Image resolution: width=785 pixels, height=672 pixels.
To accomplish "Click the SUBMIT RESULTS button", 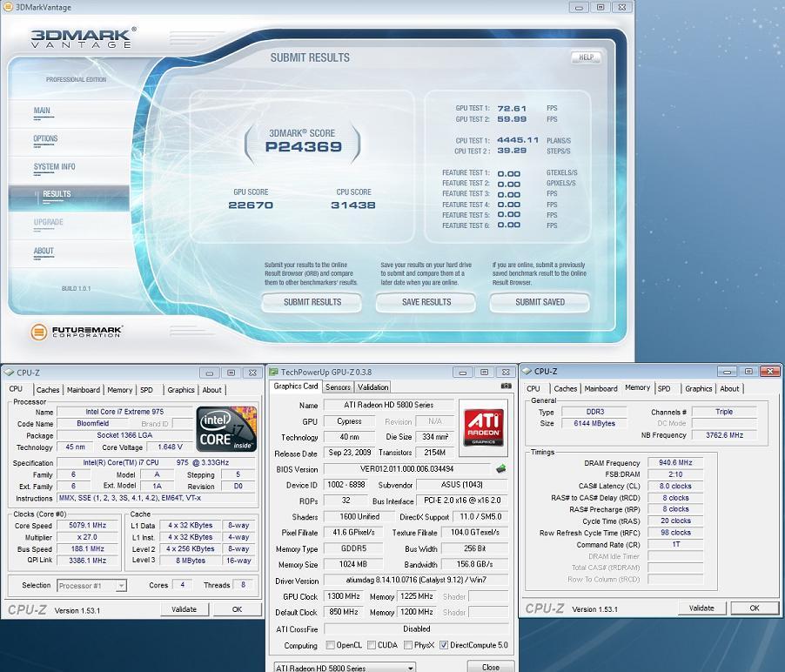I will point(312,302).
